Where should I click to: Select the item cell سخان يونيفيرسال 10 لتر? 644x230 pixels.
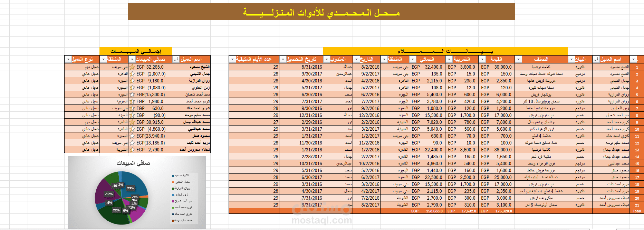541,101
